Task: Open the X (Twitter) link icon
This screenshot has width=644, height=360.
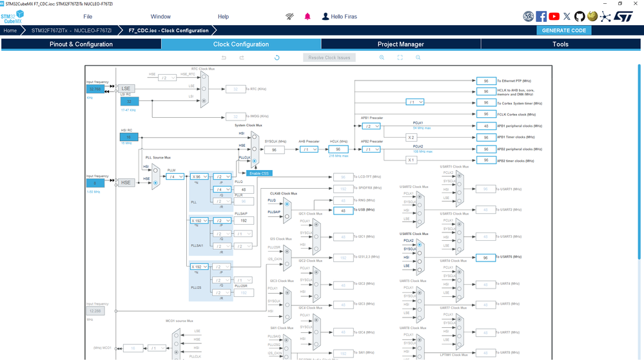Action: coord(567,16)
